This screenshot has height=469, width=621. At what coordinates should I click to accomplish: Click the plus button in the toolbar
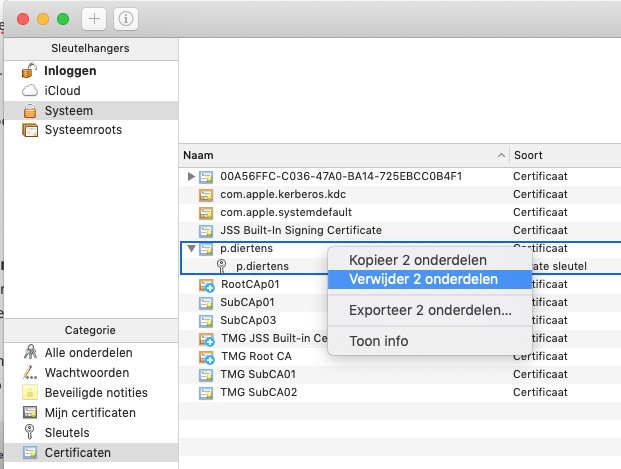pos(95,19)
